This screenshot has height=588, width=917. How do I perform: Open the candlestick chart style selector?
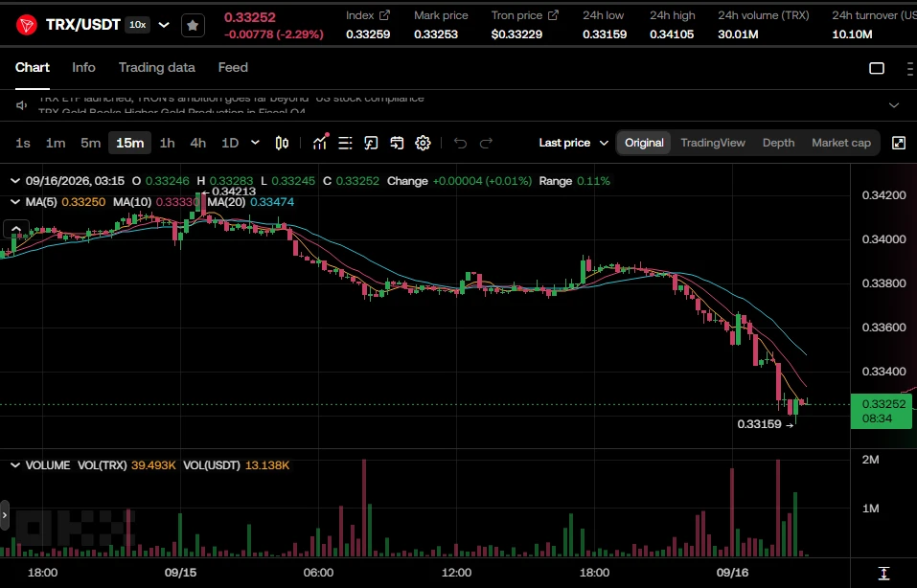[282, 143]
